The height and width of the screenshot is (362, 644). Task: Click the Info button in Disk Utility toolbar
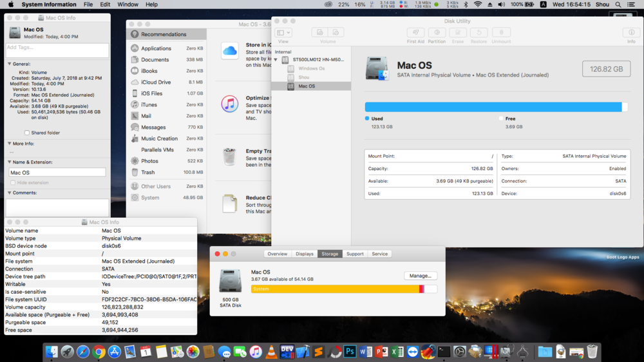click(x=631, y=33)
